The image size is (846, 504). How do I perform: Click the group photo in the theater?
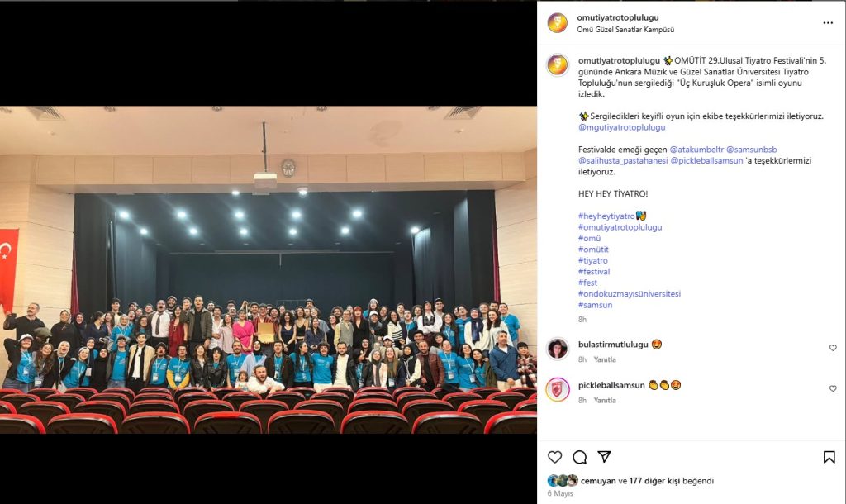(x=269, y=270)
